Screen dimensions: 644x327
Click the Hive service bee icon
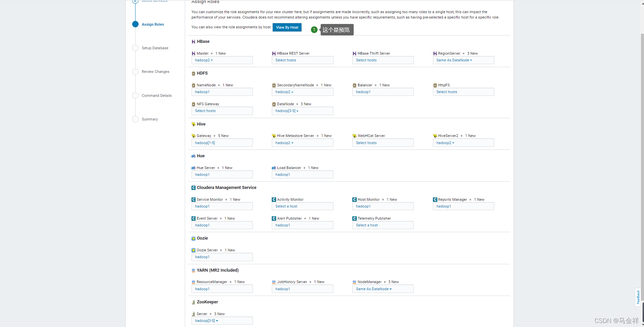(x=194, y=124)
